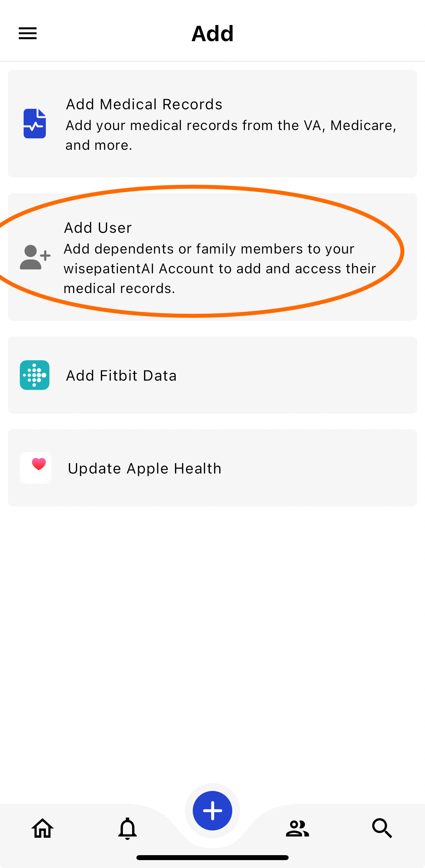The width and height of the screenshot is (425, 868).
Task: Open the search magnifier tab
Action: [x=382, y=828]
